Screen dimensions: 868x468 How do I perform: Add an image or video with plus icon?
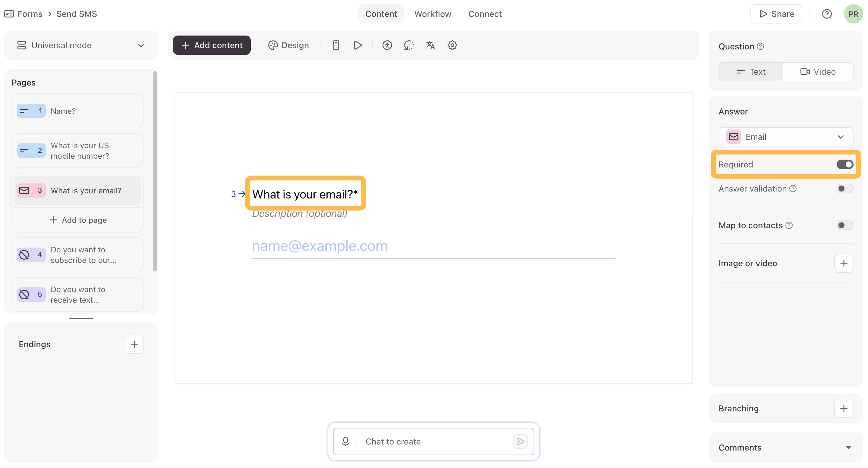(843, 263)
